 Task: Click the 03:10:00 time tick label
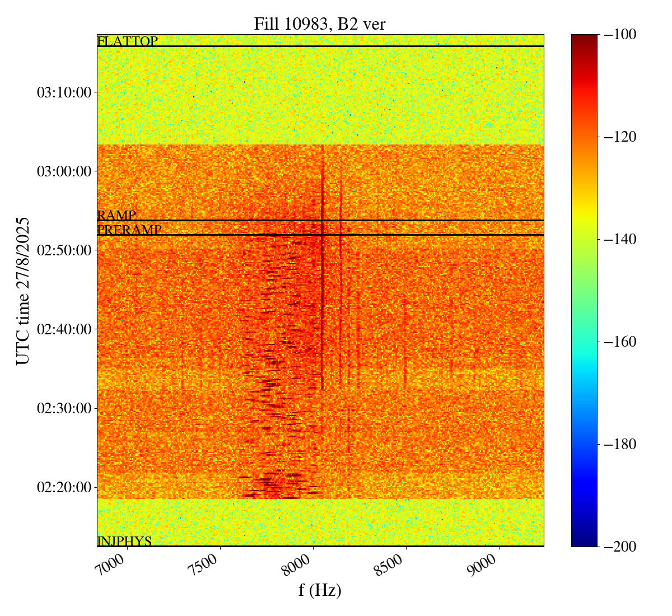coord(64,92)
